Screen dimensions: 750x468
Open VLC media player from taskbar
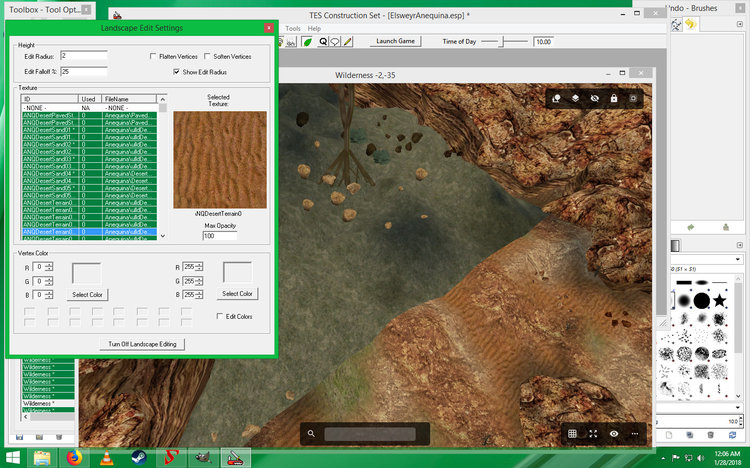pos(107,458)
